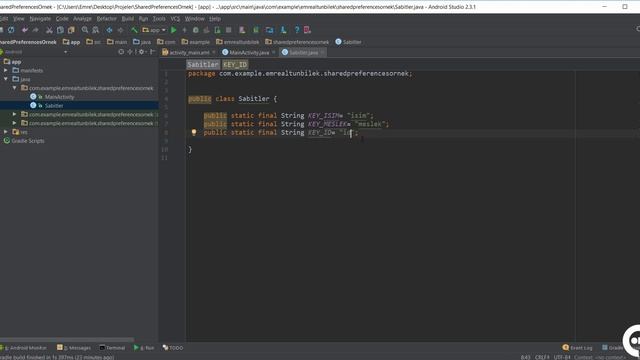
Task: Open the Run menu
Action: [x=143, y=19]
